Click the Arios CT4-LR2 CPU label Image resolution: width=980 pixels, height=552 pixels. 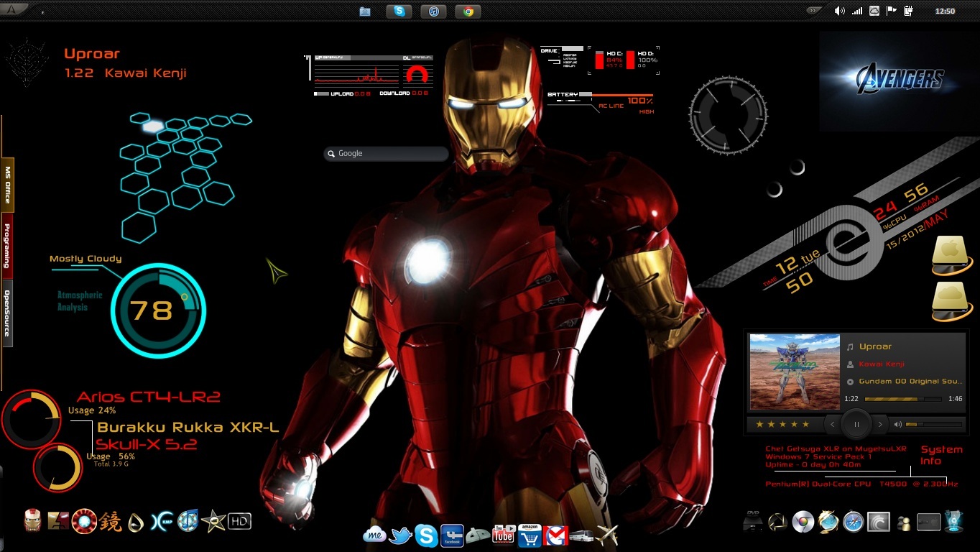[149, 397]
